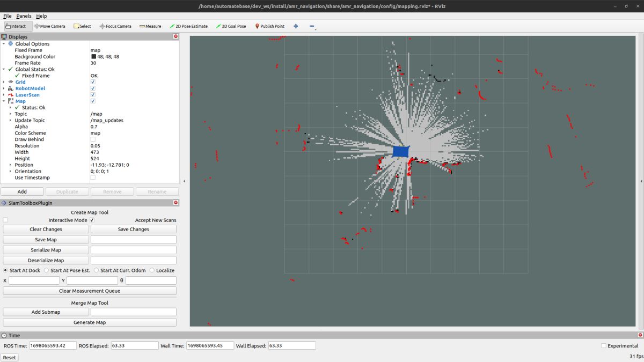Click the Displays panel title icon
This screenshot has height=362, width=644.
(4, 37)
